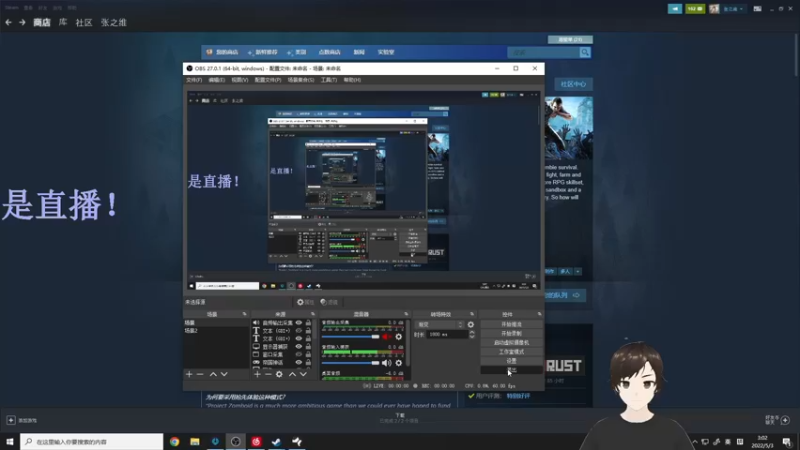The width and height of the screenshot is (800, 450).
Task: Go forward with Steam forward arrow
Action: 22,22
